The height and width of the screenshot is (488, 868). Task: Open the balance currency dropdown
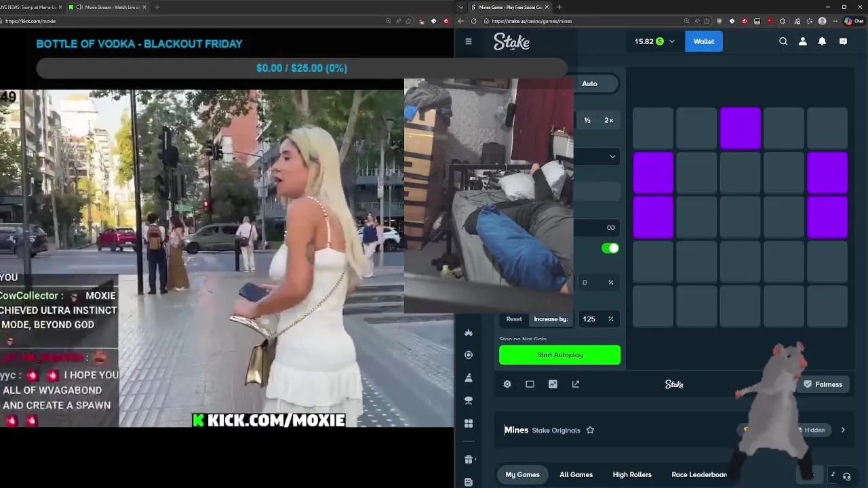(672, 41)
